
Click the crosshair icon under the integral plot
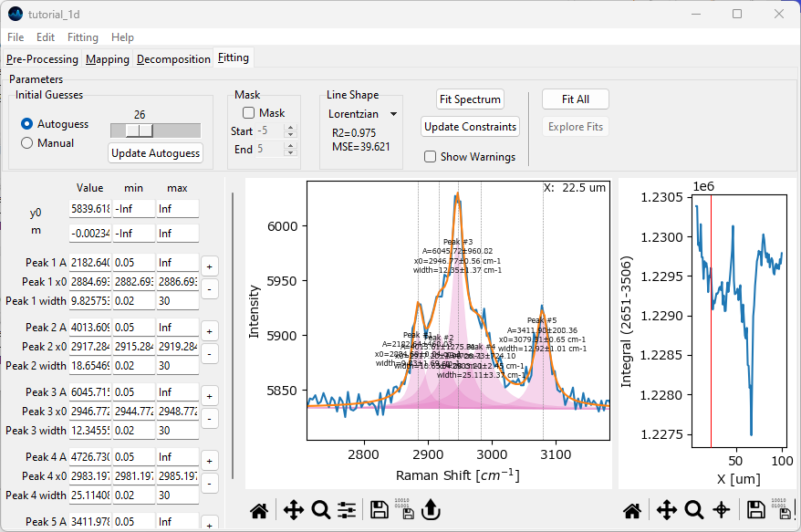coord(721,510)
